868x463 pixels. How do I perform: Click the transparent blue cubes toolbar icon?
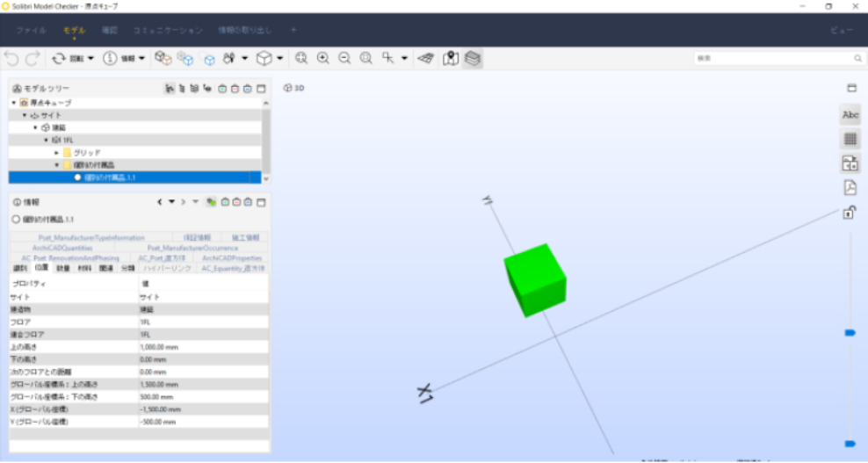[184, 58]
